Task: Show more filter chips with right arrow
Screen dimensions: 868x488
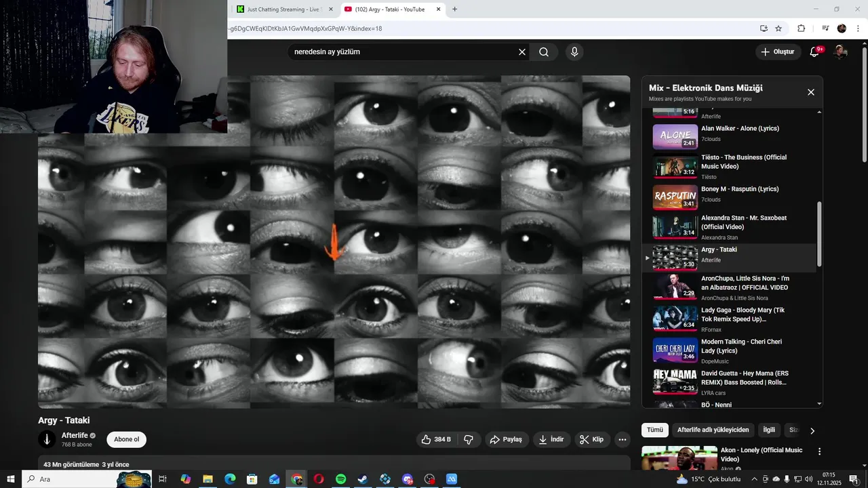Action: click(812, 430)
